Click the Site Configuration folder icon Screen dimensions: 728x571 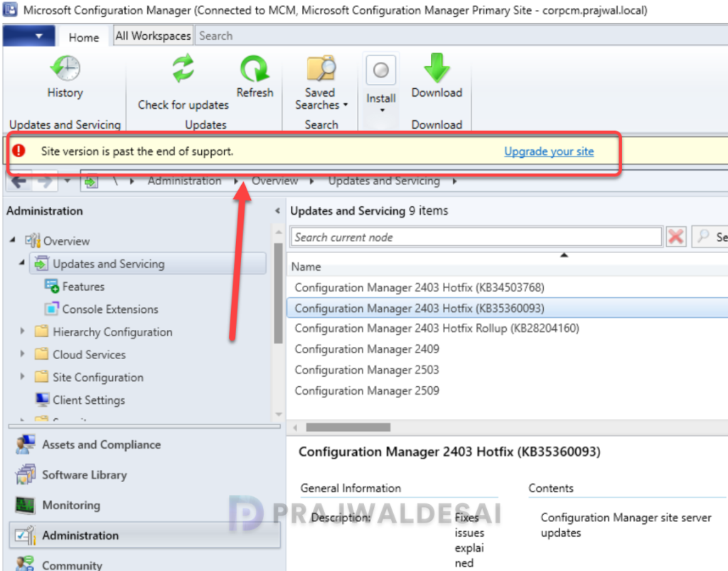[x=41, y=376]
